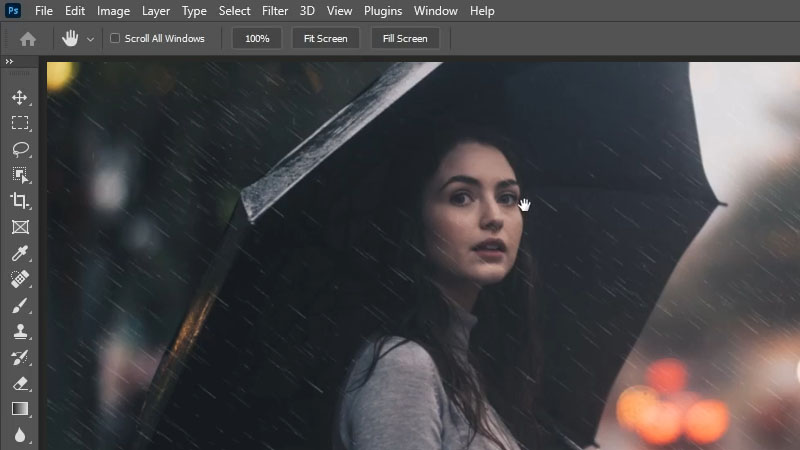This screenshot has width=800, height=450.
Task: Open the Plugins menu
Action: pyautogui.click(x=383, y=11)
